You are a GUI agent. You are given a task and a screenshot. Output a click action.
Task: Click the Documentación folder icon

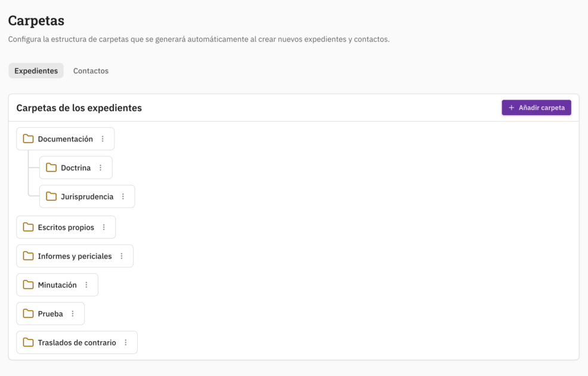click(x=28, y=139)
